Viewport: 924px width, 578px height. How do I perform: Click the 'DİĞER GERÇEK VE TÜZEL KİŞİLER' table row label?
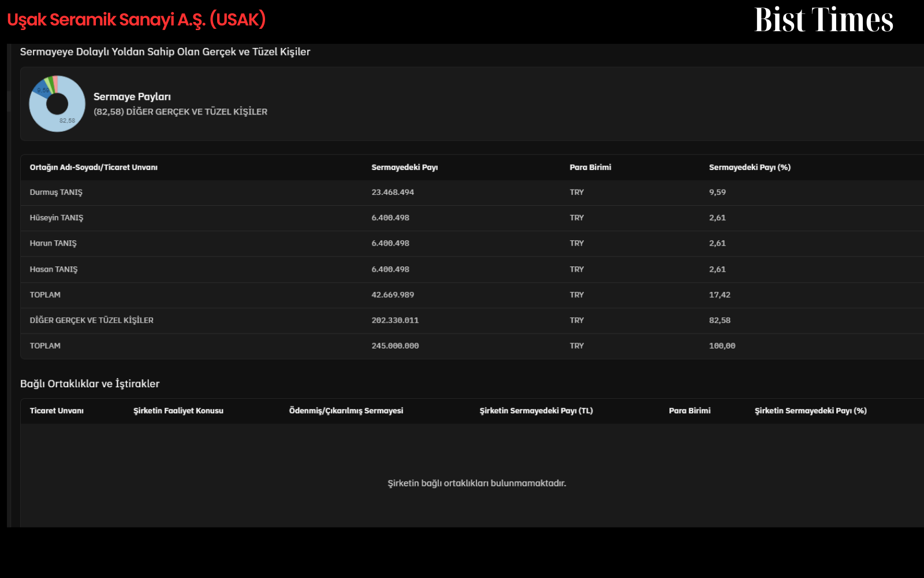click(92, 320)
